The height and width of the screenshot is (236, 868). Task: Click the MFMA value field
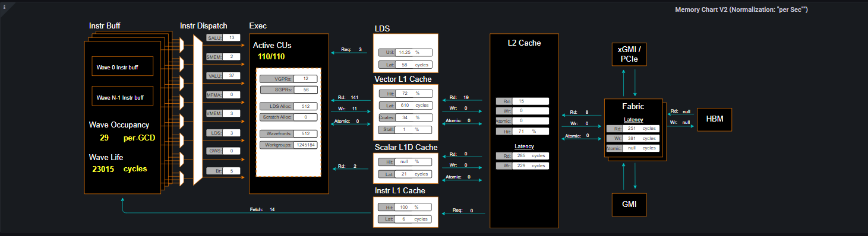pos(232,94)
